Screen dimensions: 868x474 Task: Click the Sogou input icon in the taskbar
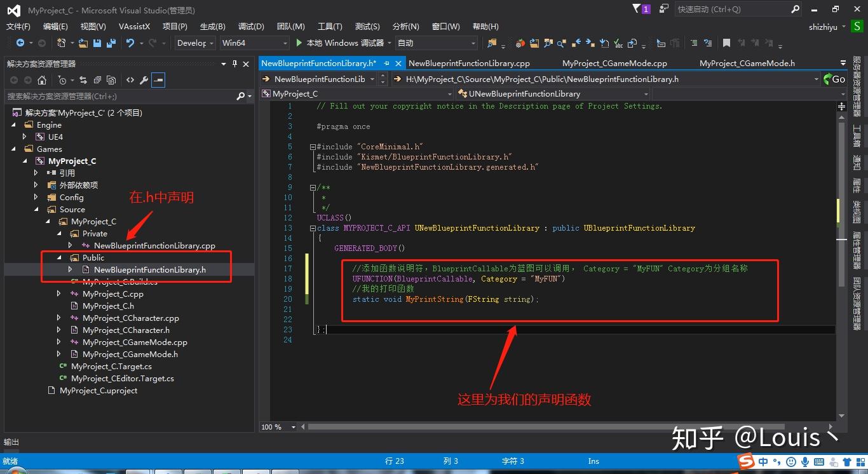[x=746, y=462]
